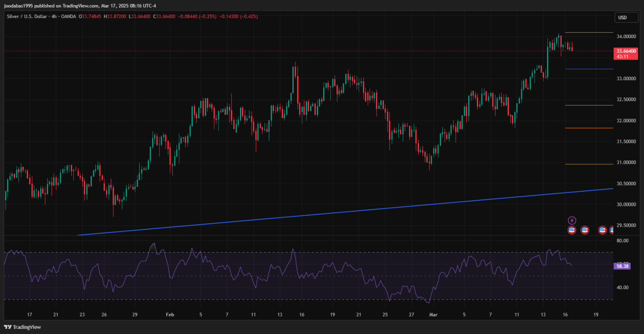This screenshot has height=334, width=644.
Task: Click the second US flag event icon from the left
Action: pyautogui.click(x=585, y=230)
